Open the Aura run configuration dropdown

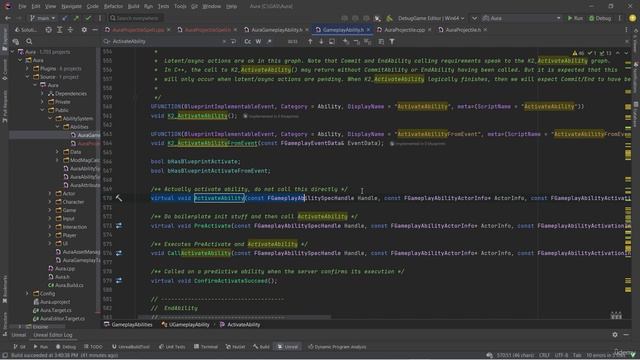[521, 18]
